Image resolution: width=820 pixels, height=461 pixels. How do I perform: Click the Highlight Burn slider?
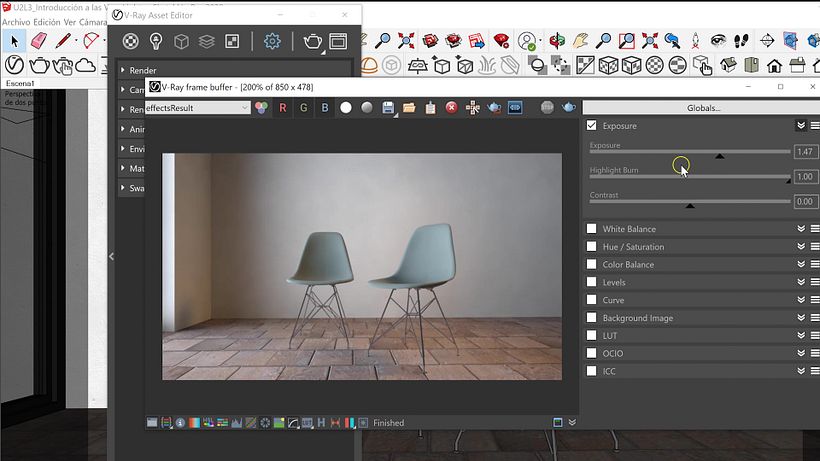pos(689,179)
